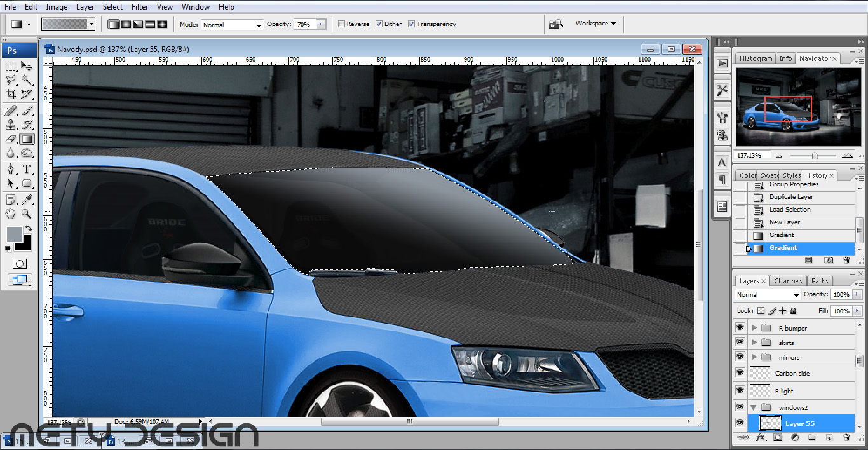This screenshot has width=868, height=450.
Task: Toggle Quick Mask mode
Action: [20, 264]
